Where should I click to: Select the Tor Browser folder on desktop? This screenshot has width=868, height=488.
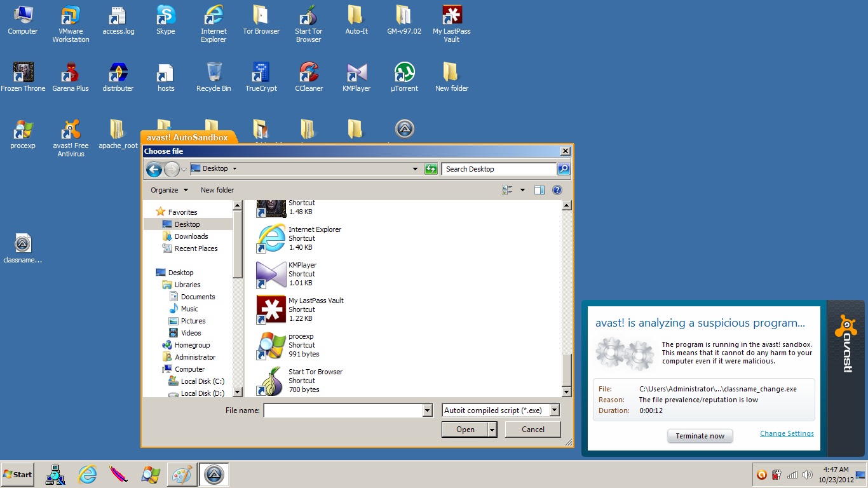261,20
